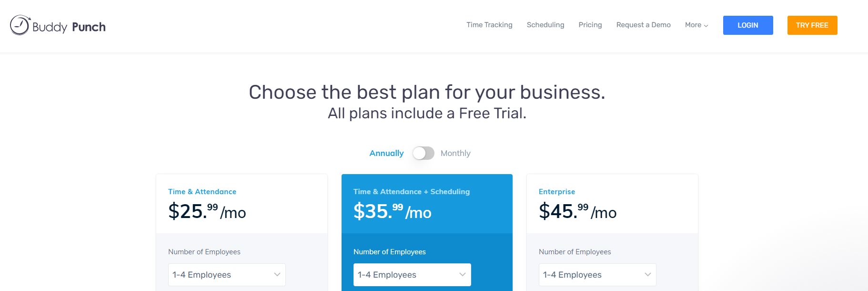The image size is (868, 291).
Task: Click the chevron arrow beside More
Action: [706, 26]
